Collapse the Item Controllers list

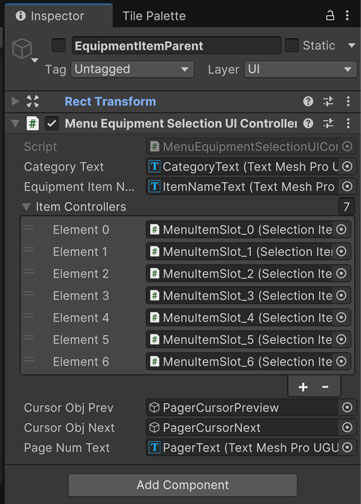pos(26,207)
